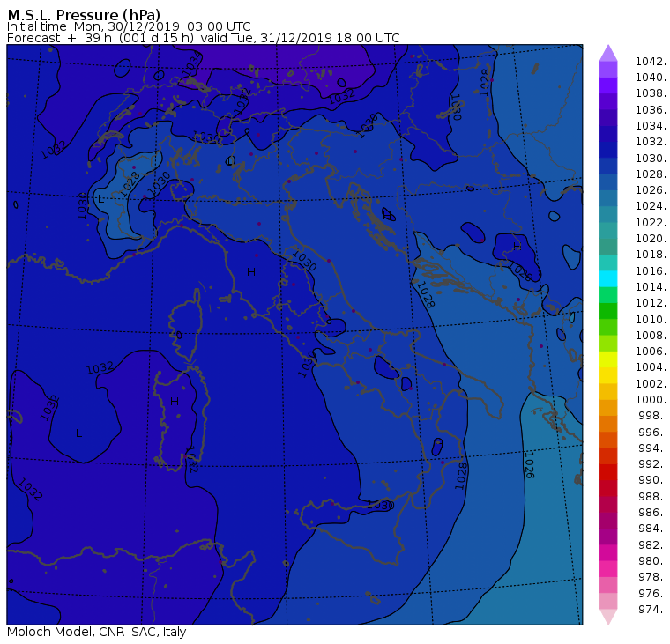Click the 994 legend label

click(652, 448)
